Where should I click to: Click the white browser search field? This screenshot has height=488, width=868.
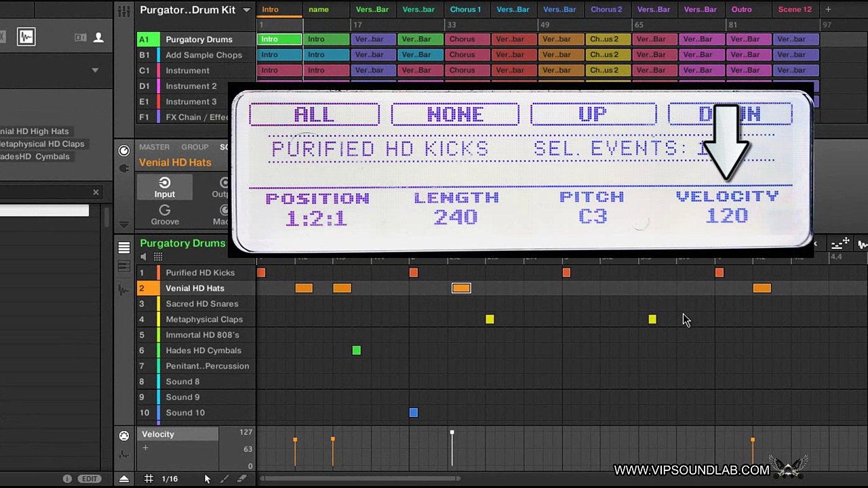[x=44, y=211]
